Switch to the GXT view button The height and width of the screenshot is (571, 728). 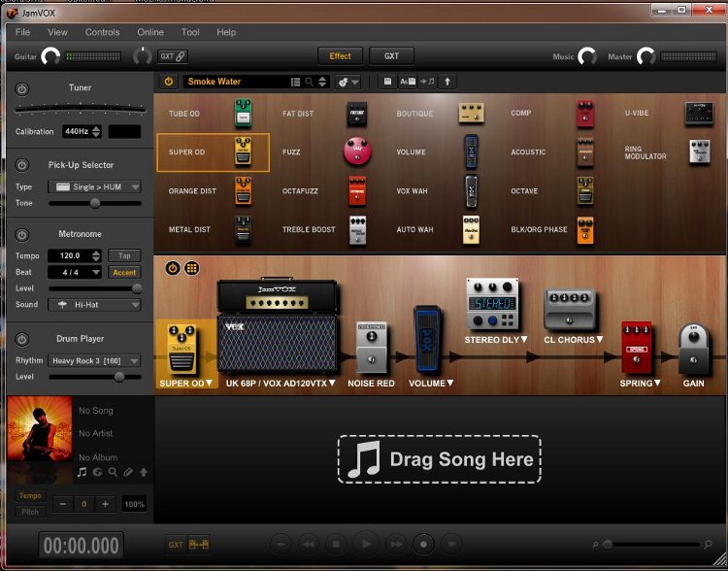coord(391,56)
